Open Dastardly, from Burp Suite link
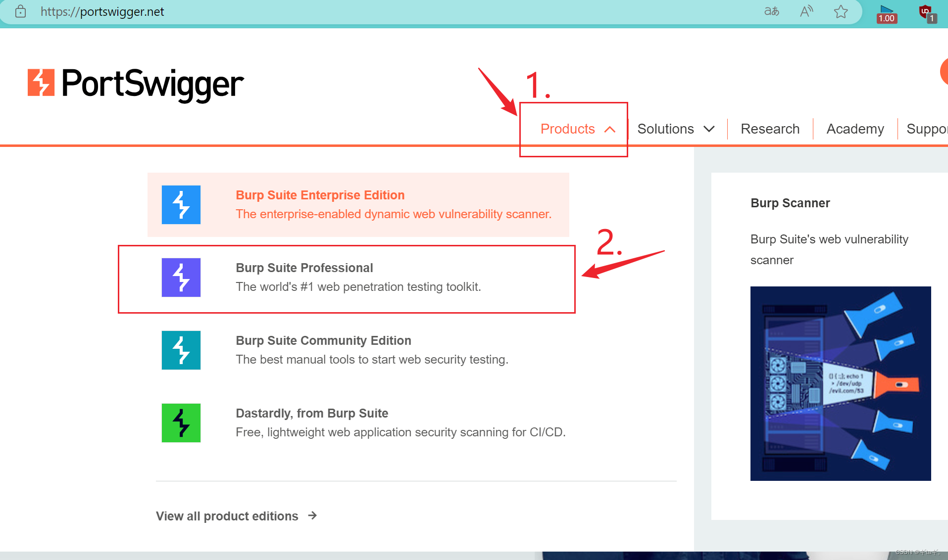 (312, 413)
